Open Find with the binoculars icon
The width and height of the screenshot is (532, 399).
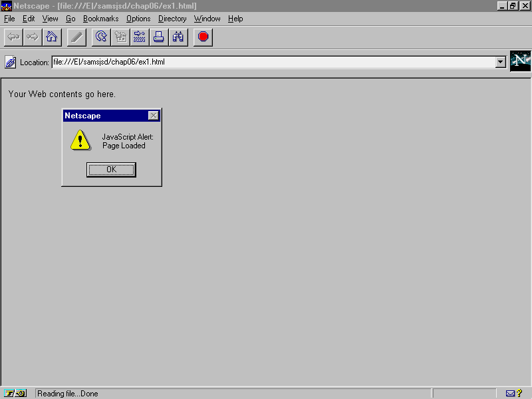(178, 37)
